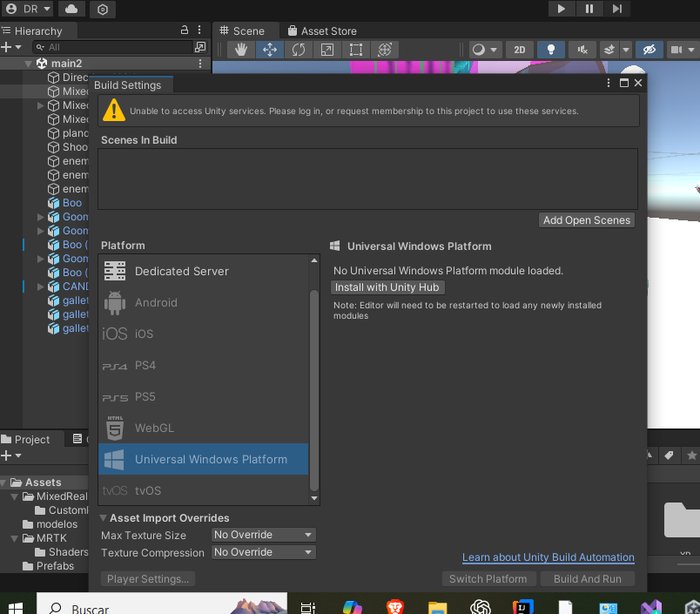Click platform list scrollbar thumb

(314, 391)
